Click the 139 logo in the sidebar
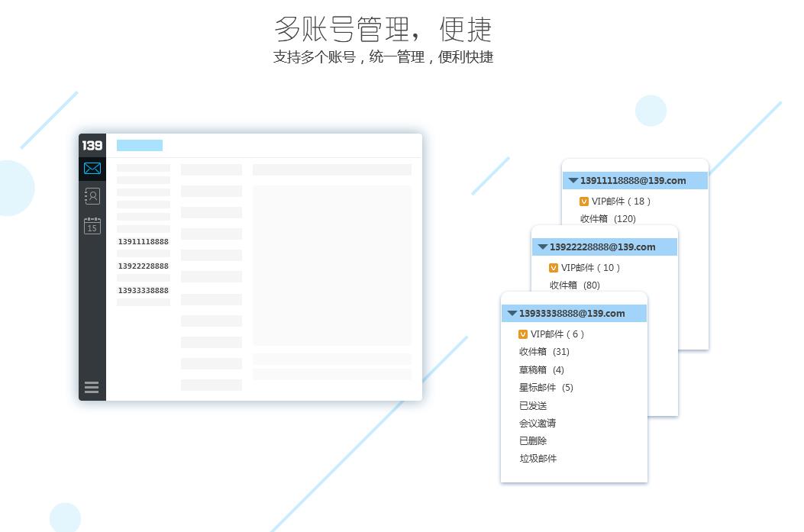The image size is (804, 532). [92, 146]
